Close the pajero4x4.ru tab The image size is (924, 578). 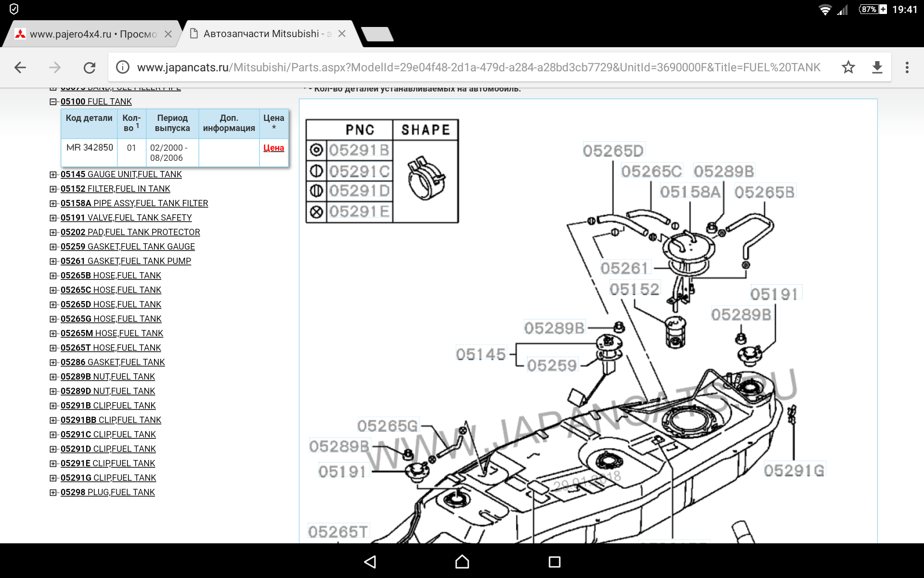pos(168,34)
